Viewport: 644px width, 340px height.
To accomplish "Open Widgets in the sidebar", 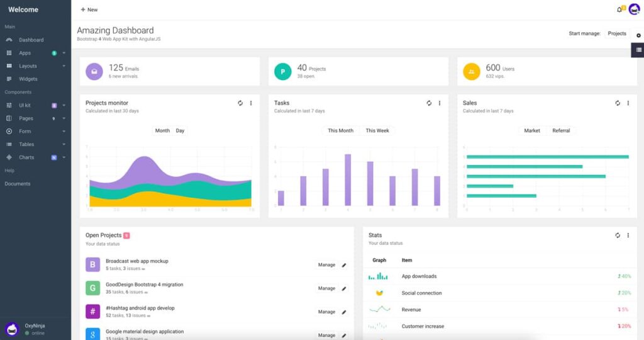I will click(x=28, y=79).
